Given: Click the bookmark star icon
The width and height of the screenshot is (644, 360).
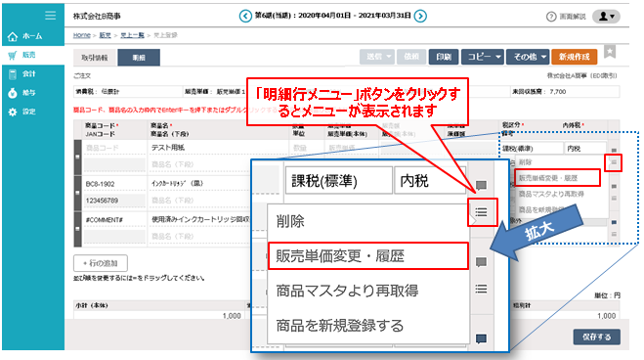Looking at the screenshot, I should click(610, 52).
